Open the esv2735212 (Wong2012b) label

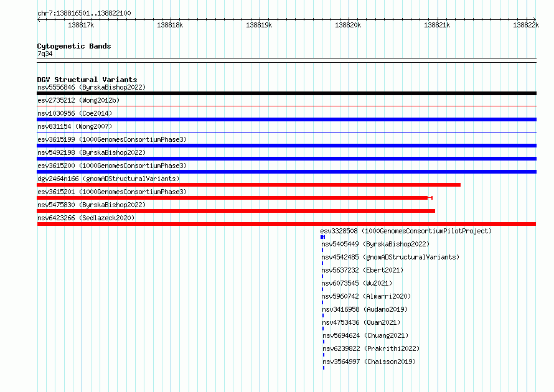click(x=78, y=100)
